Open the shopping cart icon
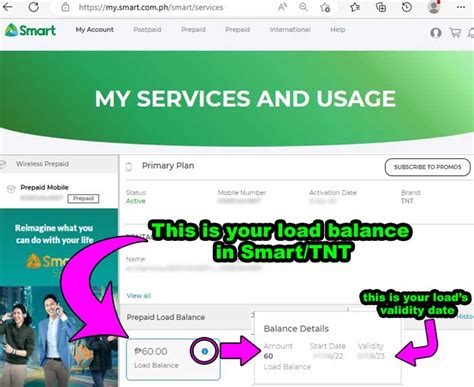 (455, 33)
